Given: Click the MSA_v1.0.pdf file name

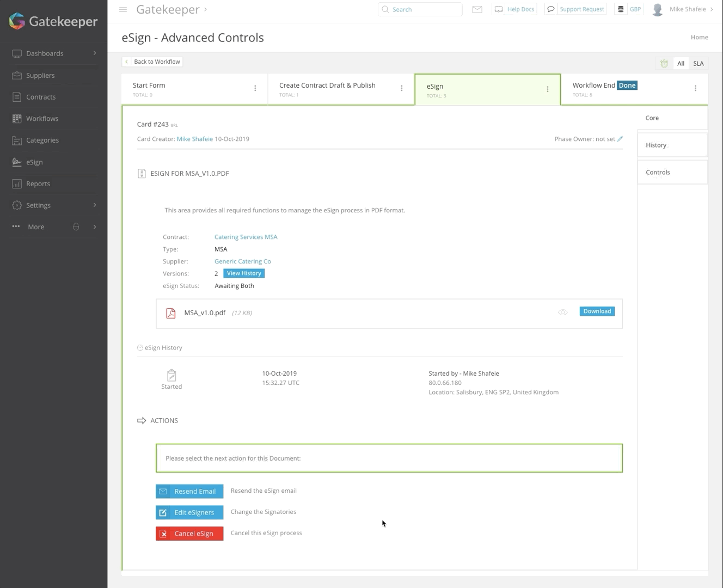Looking at the screenshot, I should 205,313.
